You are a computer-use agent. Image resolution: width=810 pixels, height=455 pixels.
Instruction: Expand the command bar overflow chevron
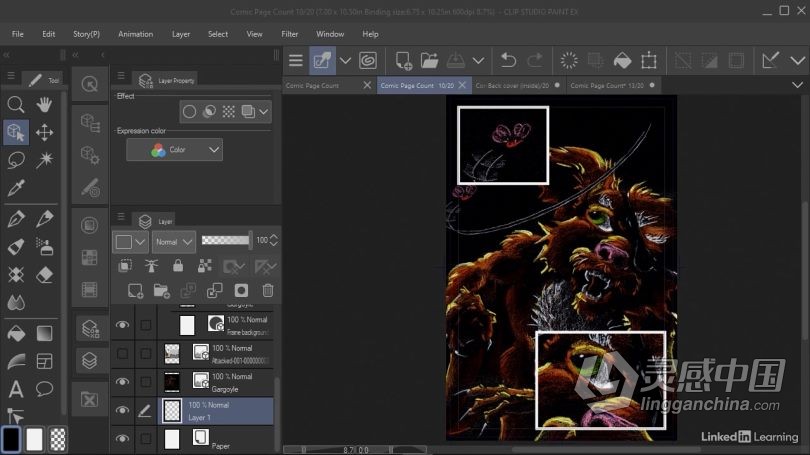[x=798, y=61]
